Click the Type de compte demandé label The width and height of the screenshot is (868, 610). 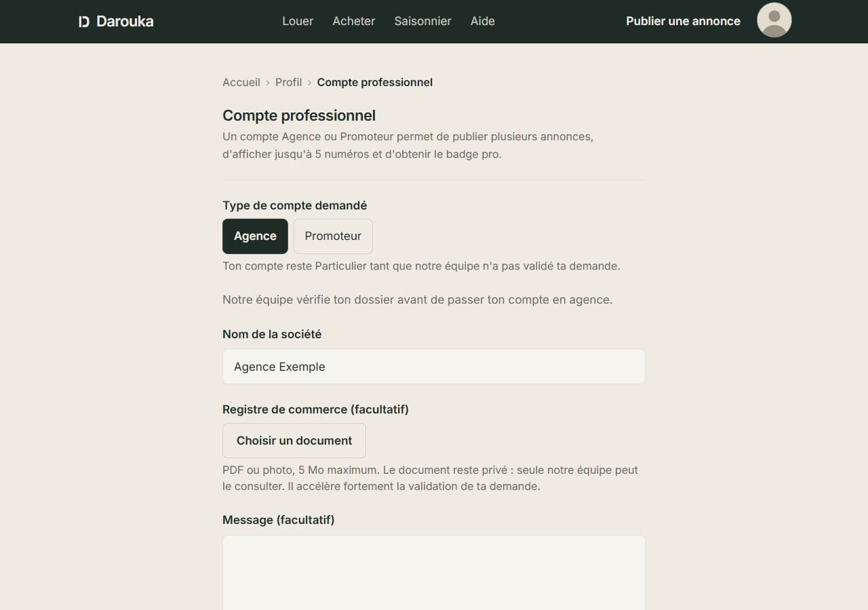pyautogui.click(x=295, y=205)
